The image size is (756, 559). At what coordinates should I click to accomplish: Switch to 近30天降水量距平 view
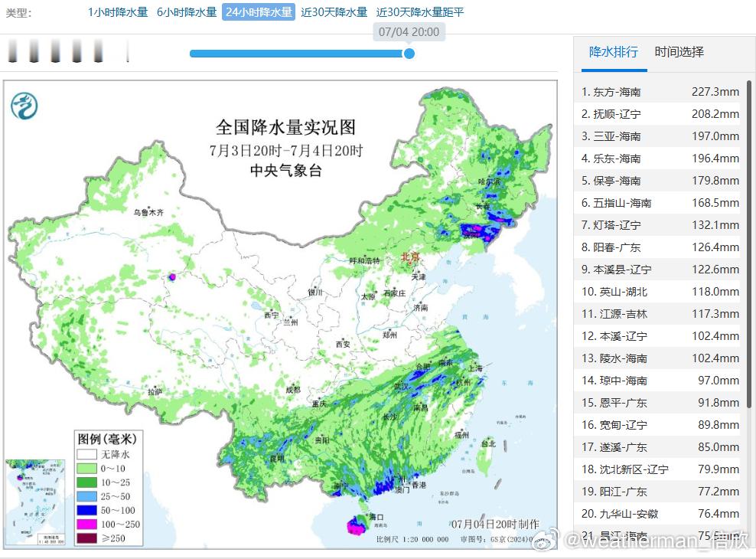pyautogui.click(x=419, y=12)
